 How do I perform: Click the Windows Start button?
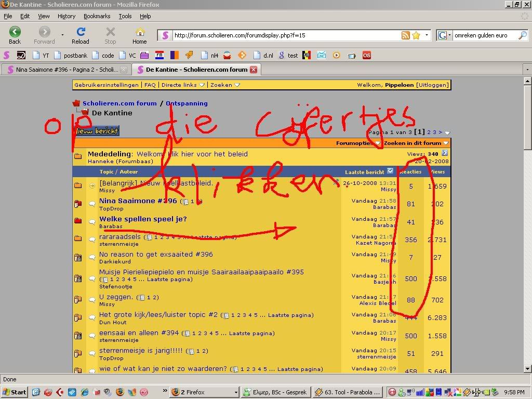click(14, 392)
